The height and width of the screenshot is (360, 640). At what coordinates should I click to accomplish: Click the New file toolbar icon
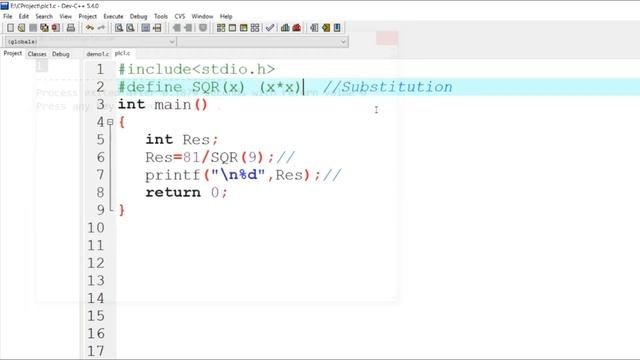tap(10, 28)
